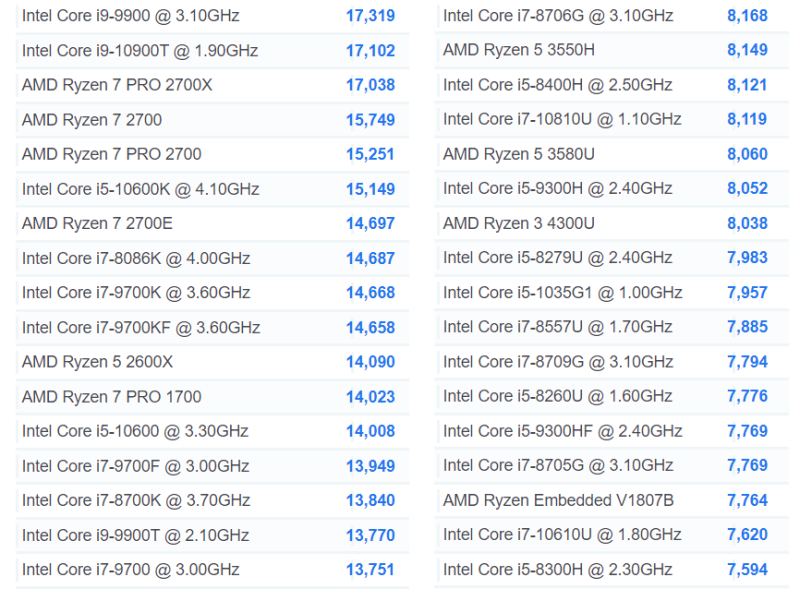This screenshot has height=589, width=800.
Task: Open the Intel Core i9-9900 @ 3.10GHz entry
Action: click(131, 16)
